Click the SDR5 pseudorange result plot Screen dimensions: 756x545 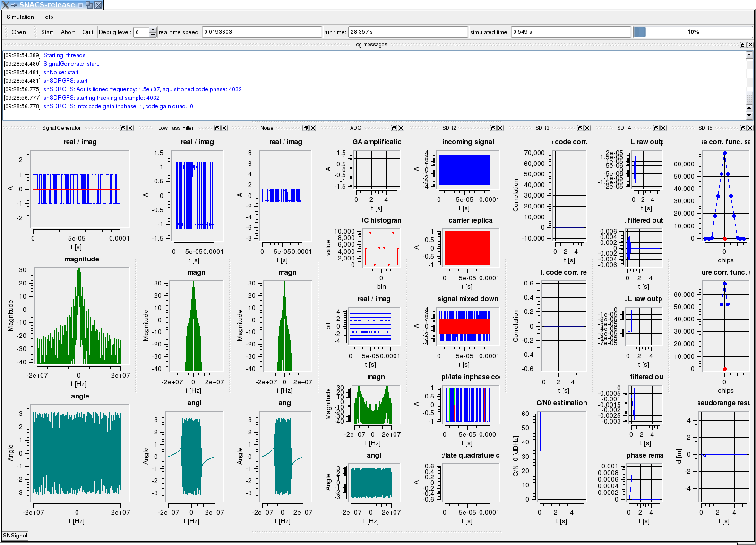click(x=724, y=456)
